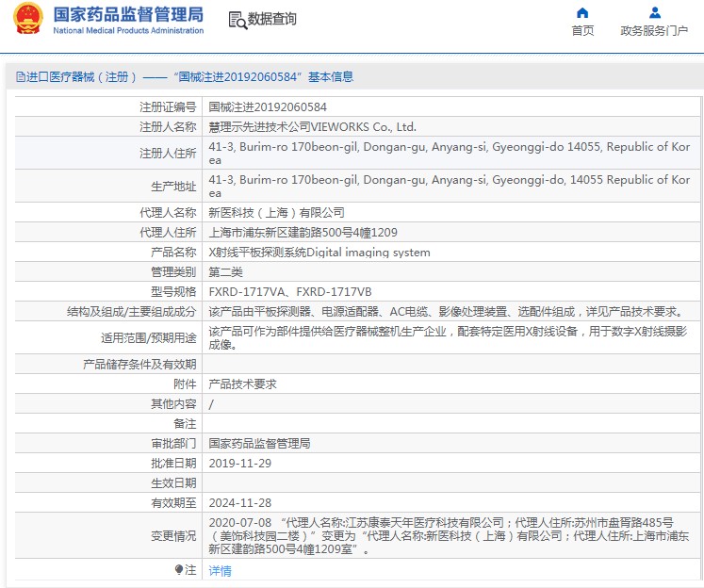The height and width of the screenshot is (588, 704).
Task: Click the 型号规格 label cell
Action: [108, 291]
